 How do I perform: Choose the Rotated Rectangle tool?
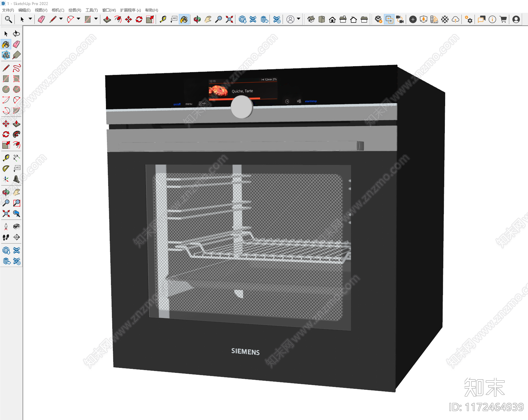pyautogui.click(x=16, y=79)
